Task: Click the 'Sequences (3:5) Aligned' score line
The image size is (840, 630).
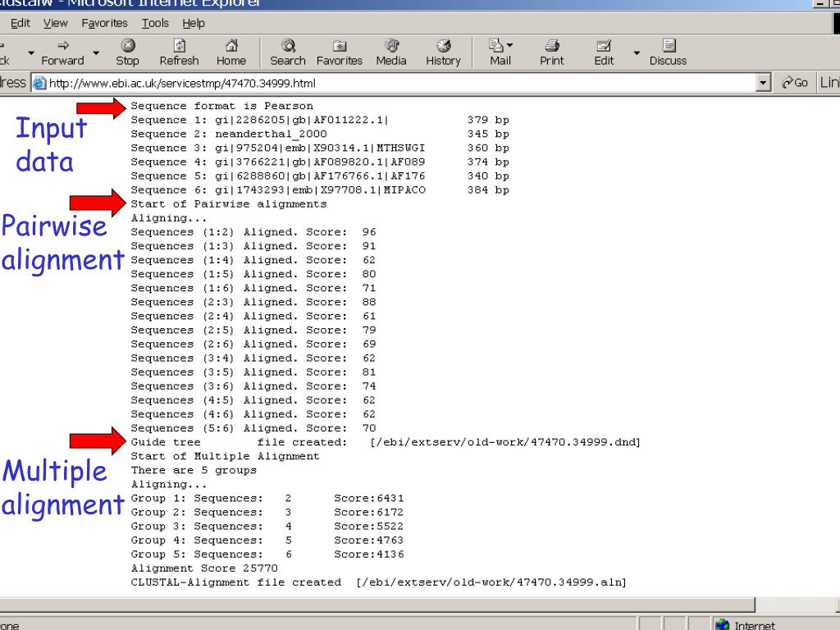Action: pos(253,372)
